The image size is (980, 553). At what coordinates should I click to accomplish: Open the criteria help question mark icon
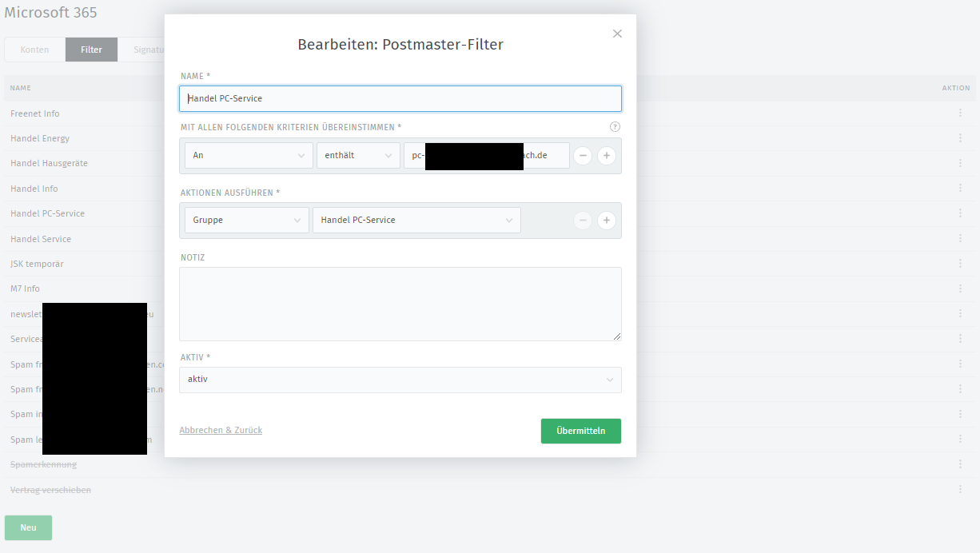tap(615, 127)
